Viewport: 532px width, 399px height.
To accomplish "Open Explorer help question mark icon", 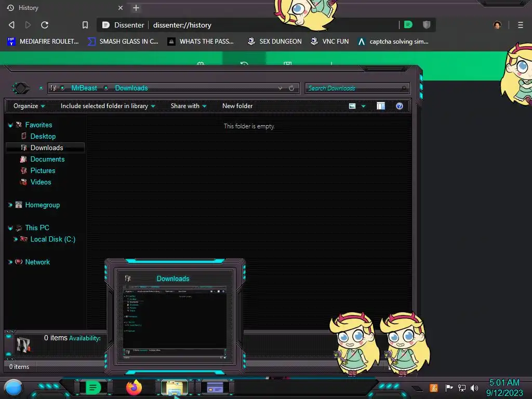I will pyautogui.click(x=400, y=106).
